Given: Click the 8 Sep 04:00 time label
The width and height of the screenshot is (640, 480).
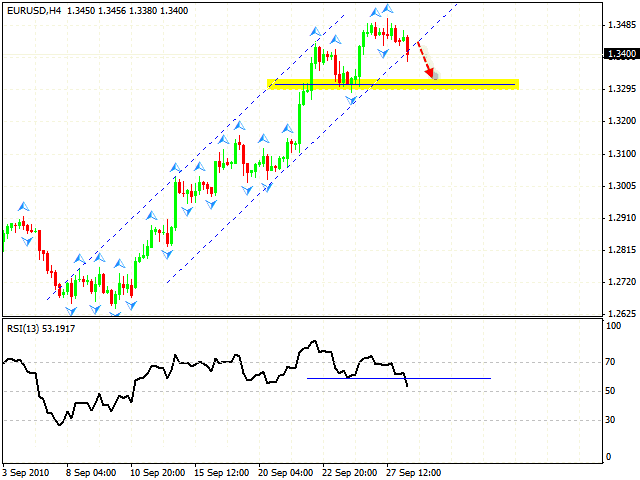Looking at the screenshot, I should [x=91, y=473].
